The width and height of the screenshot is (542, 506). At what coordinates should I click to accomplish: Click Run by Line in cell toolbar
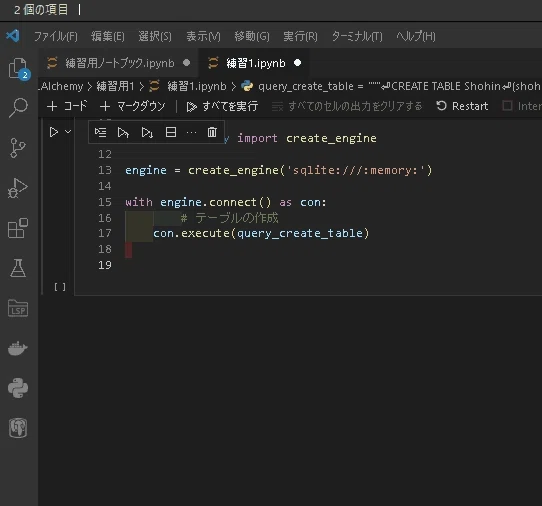tap(101, 132)
